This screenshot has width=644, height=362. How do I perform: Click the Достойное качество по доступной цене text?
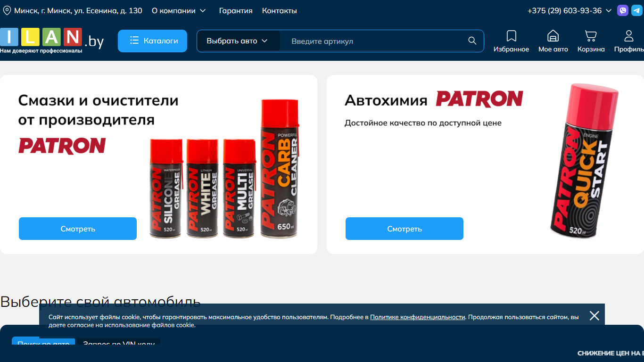coord(423,123)
